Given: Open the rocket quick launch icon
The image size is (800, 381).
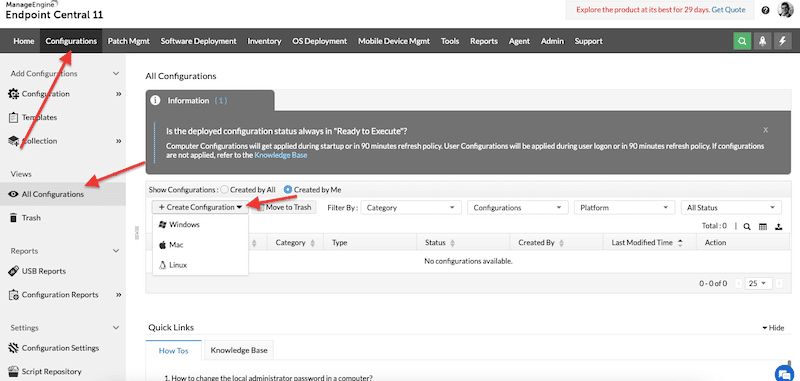Looking at the screenshot, I should 762,41.
